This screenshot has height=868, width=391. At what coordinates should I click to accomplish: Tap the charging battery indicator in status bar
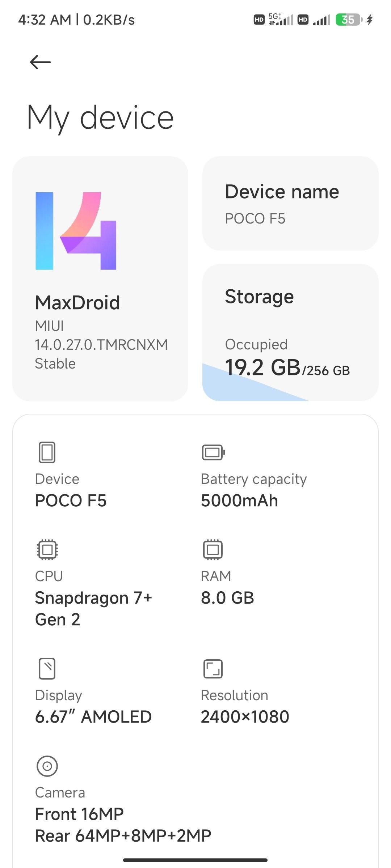click(349, 20)
